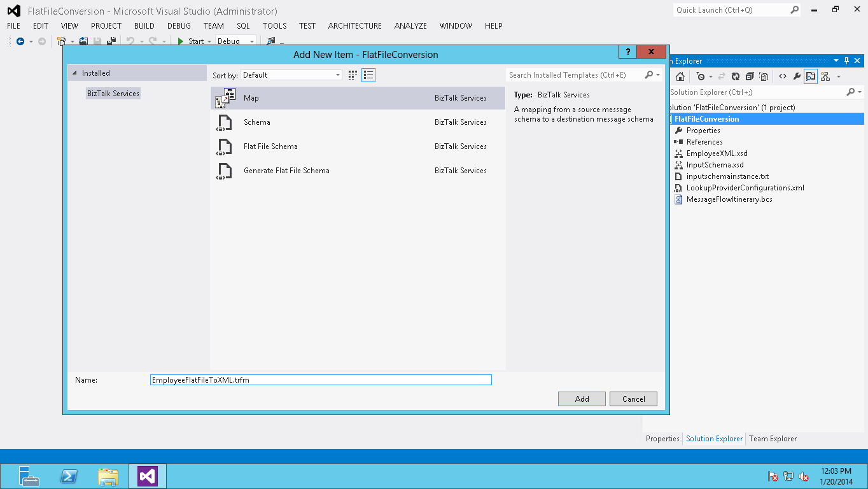The width and height of the screenshot is (868, 489).
Task: Toggle the Solution Explorer auto-hide pin
Action: 847,61
